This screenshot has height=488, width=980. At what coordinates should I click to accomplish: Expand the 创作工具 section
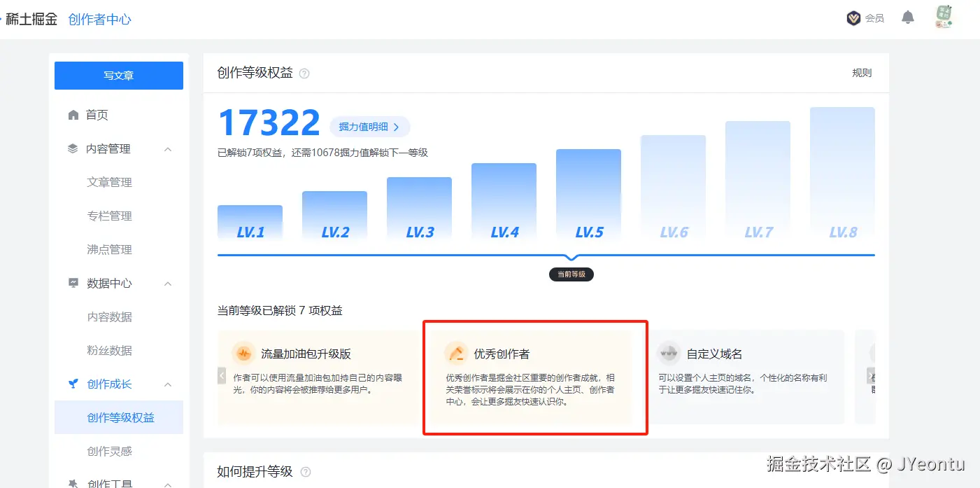coord(166,483)
